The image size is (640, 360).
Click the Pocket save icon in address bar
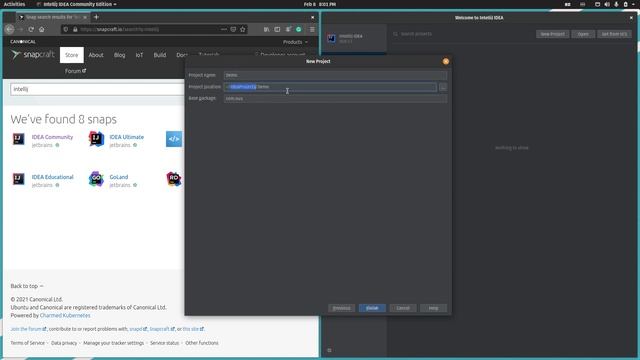tap(233, 29)
